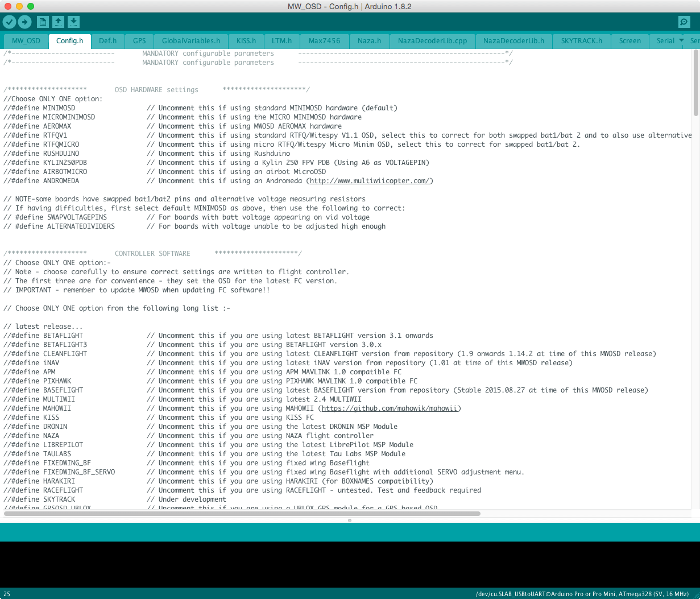Image resolution: width=700 pixels, height=599 pixels.
Task: Click the '//#define CLEANFLIGHT' line
Action: click(x=330, y=354)
